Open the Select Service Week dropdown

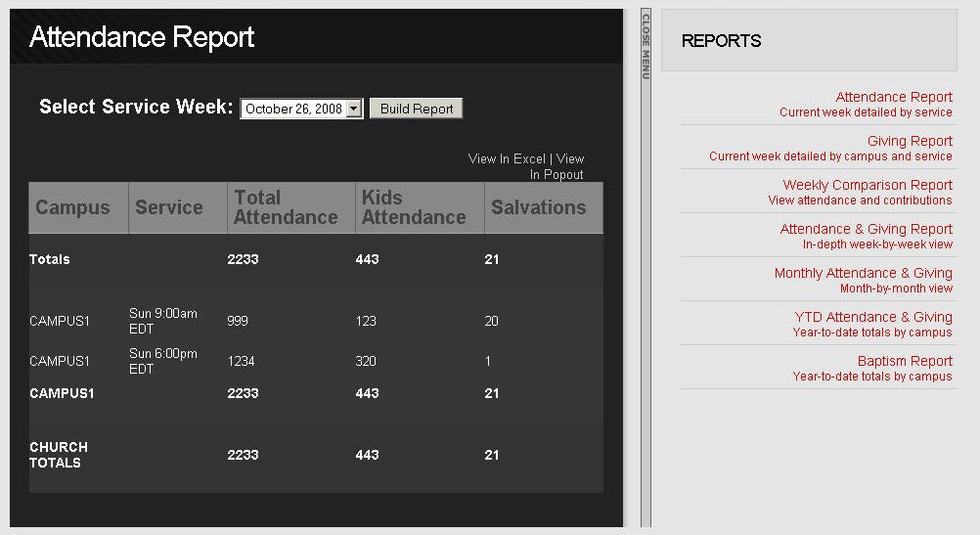[301, 109]
